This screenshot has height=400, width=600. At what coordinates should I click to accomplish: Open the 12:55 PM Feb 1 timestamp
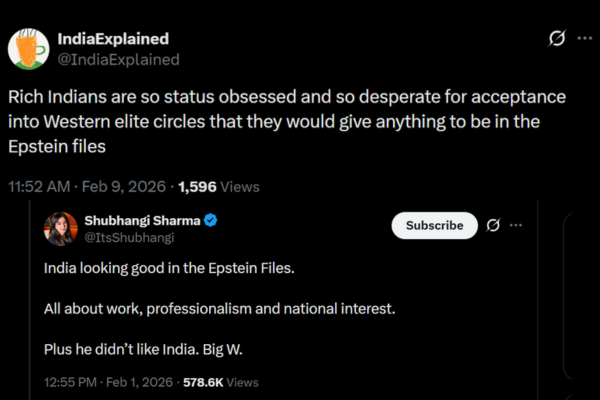click(108, 381)
